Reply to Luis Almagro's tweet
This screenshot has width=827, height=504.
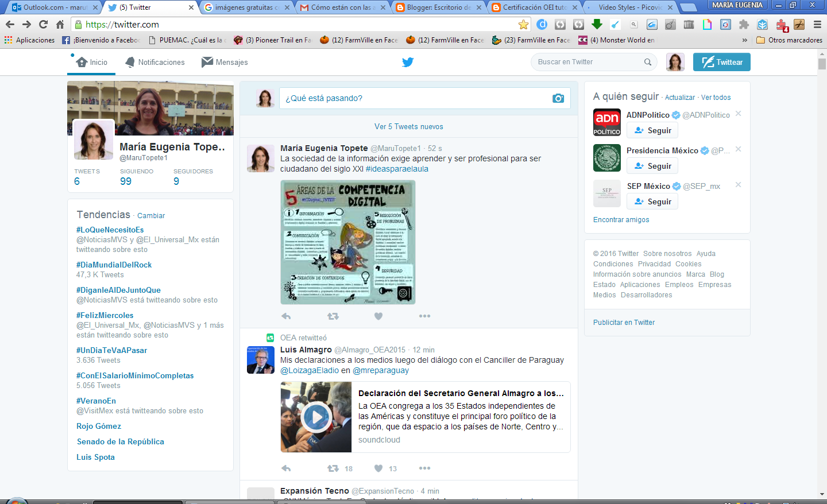click(286, 468)
